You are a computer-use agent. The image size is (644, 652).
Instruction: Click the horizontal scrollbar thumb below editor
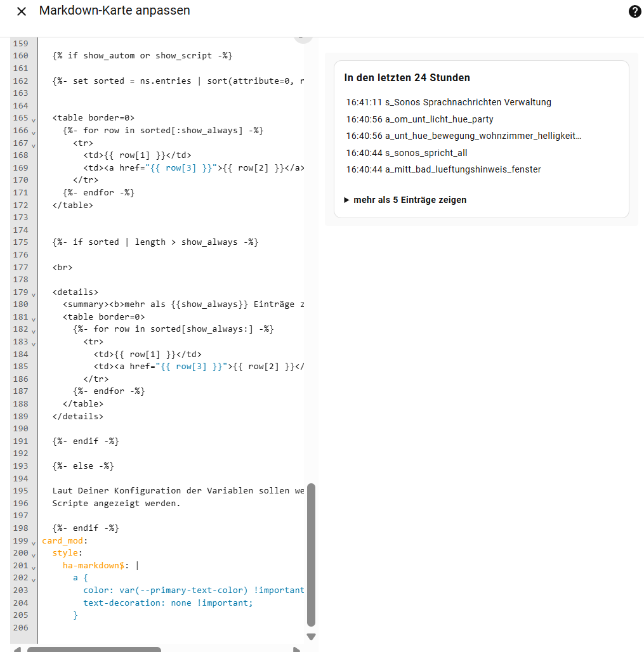coord(94,649)
